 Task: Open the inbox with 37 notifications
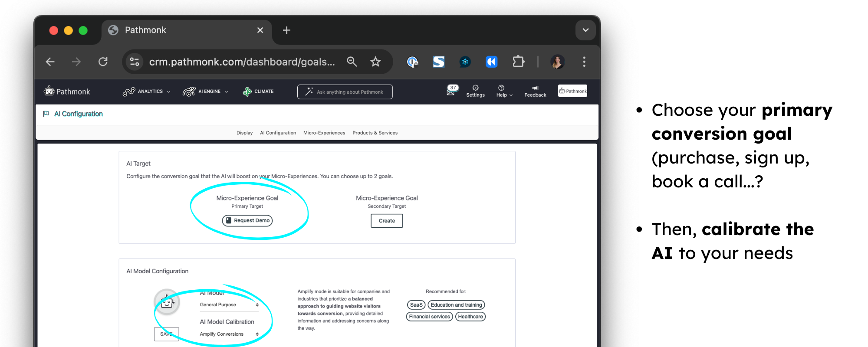pos(452,90)
